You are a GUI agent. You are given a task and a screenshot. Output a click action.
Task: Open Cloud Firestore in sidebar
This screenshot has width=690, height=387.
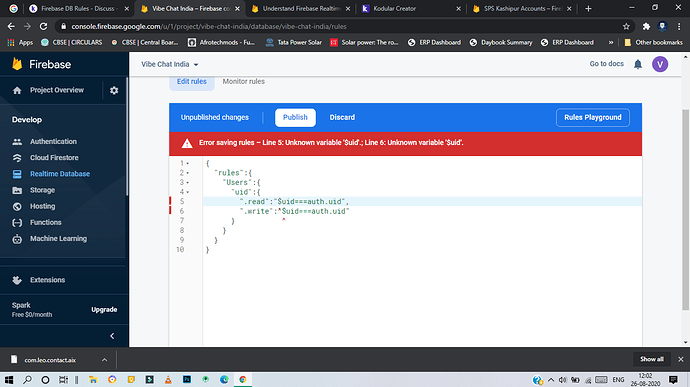coord(54,158)
